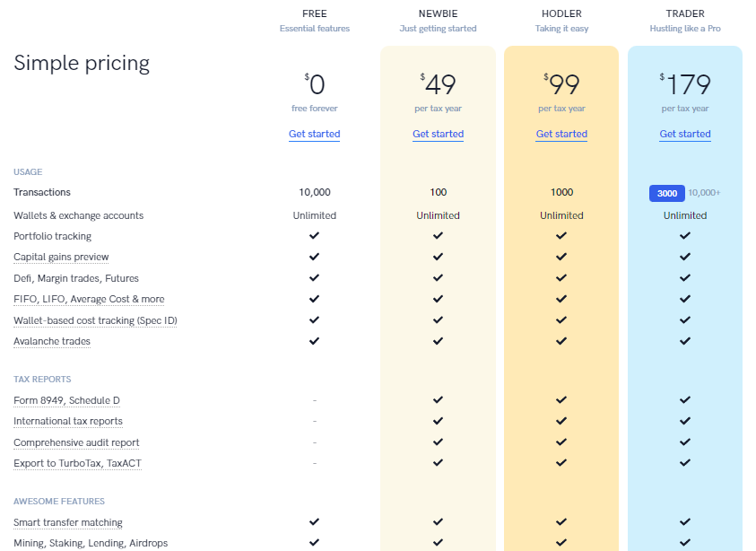Click the Portfolio tracking checkmark in FREE column

coord(315,235)
